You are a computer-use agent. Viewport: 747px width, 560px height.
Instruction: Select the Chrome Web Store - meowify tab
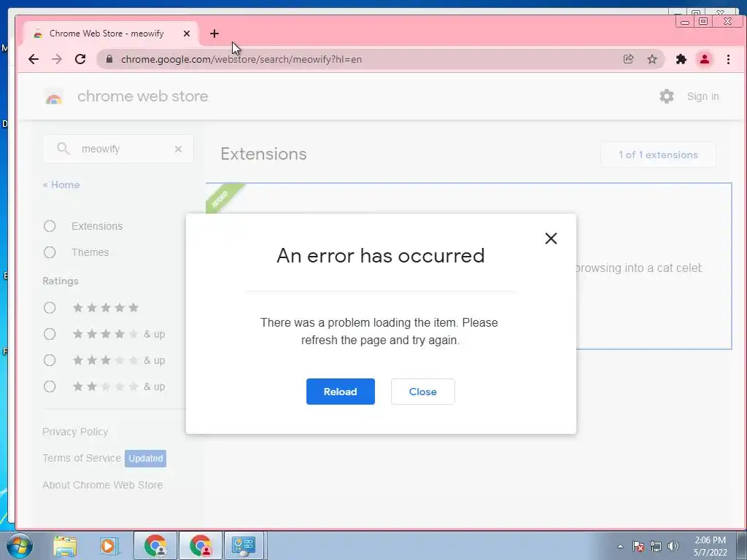point(111,34)
